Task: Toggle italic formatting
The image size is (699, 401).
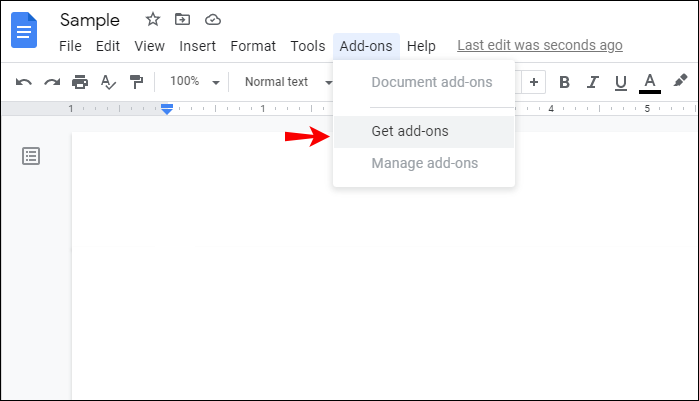Action: [x=593, y=82]
